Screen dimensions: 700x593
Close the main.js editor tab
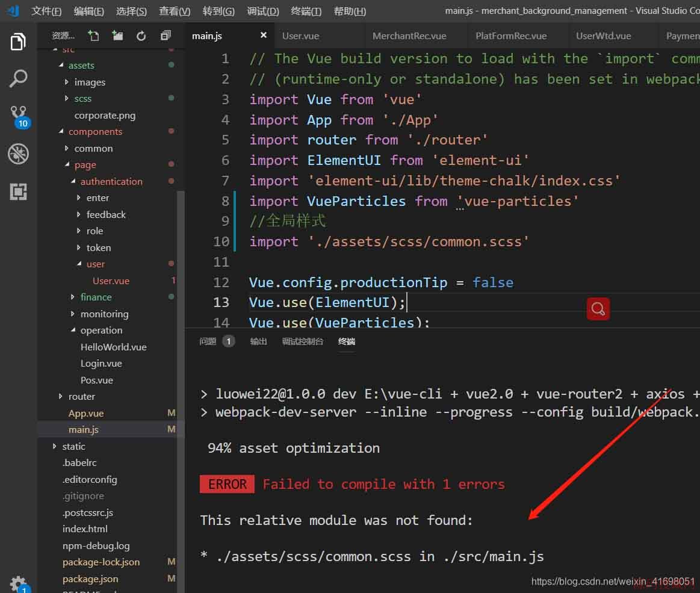coord(263,36)
